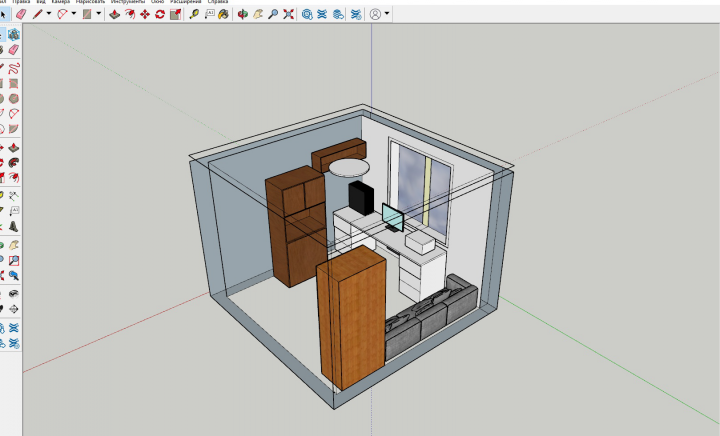Open 3D Warehouse from the top toolbar
This screenshot has height=436, width=720.
pyautogui.click(x=307, y=14)
